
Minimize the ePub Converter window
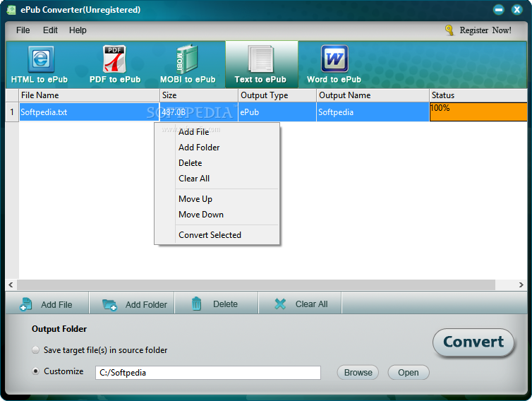coord(498,9)
